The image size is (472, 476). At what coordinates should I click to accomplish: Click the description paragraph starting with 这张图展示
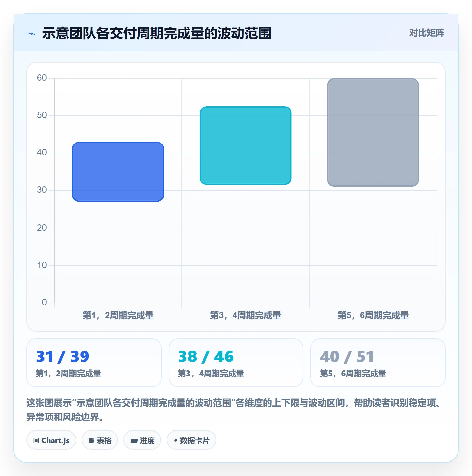(x=235, y=410)
